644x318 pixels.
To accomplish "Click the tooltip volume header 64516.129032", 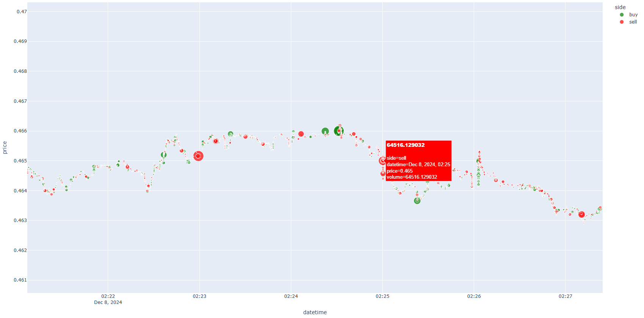I will pos(405,145).
